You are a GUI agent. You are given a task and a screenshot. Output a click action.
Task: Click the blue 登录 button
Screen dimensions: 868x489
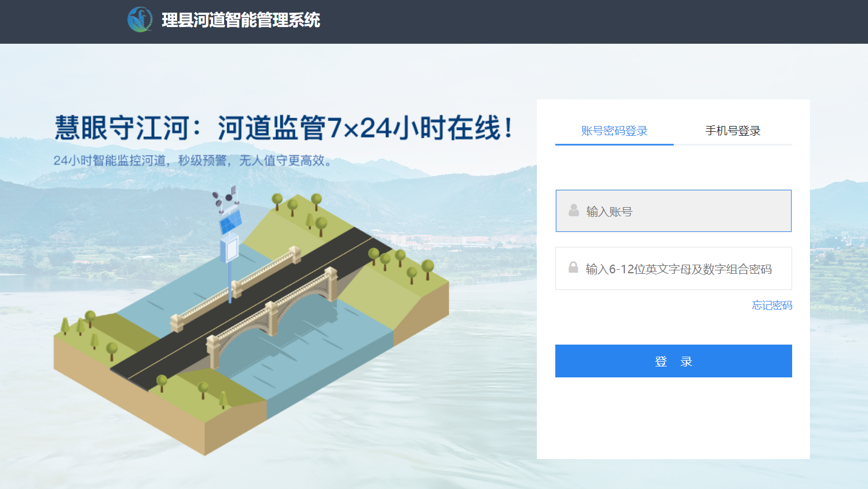pos(674,361)
